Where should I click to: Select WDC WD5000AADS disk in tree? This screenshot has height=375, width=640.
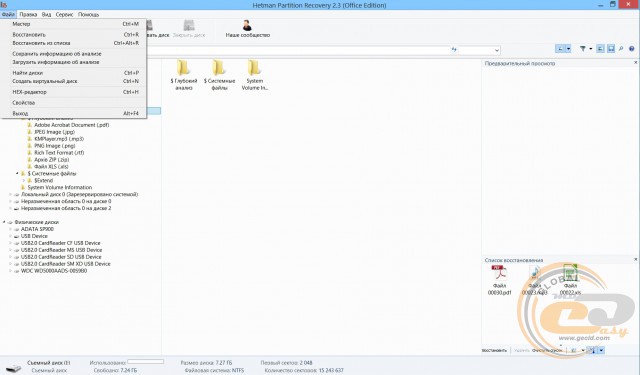pos(53,271)
